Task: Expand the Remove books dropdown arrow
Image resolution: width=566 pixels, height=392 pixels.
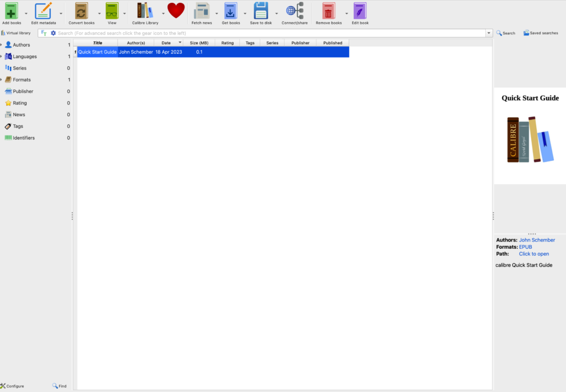Action: 347,14
